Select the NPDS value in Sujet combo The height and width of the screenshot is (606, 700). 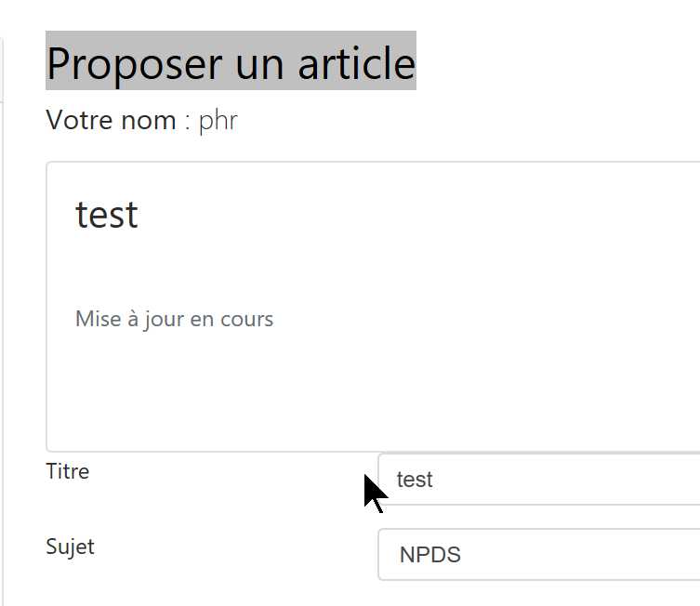point(430,555)
